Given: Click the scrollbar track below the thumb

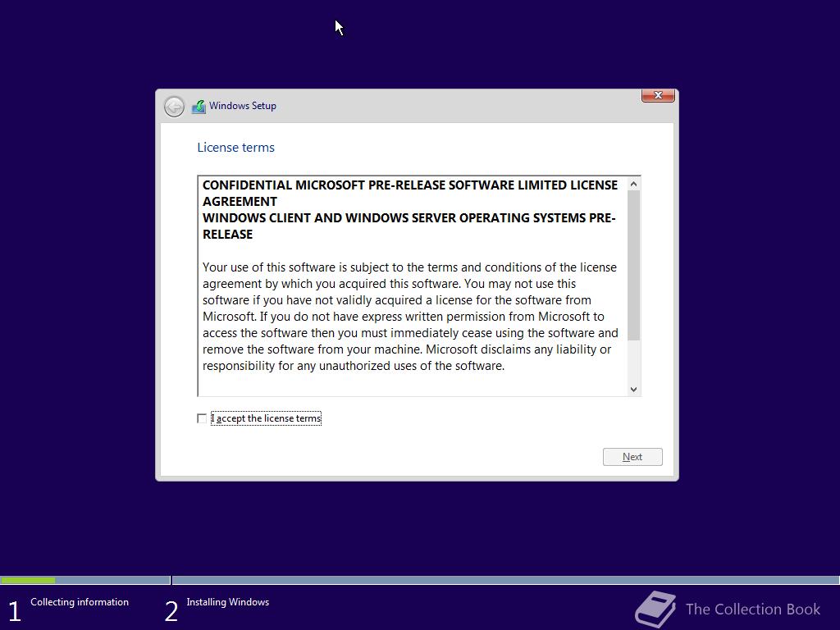Looking at the screenshot, I should click(x=634, y=362).
